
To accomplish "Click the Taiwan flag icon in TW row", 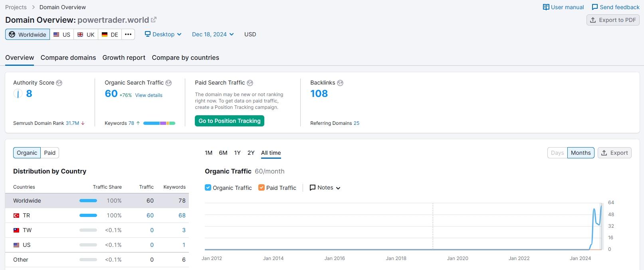I will pos(16,230).
